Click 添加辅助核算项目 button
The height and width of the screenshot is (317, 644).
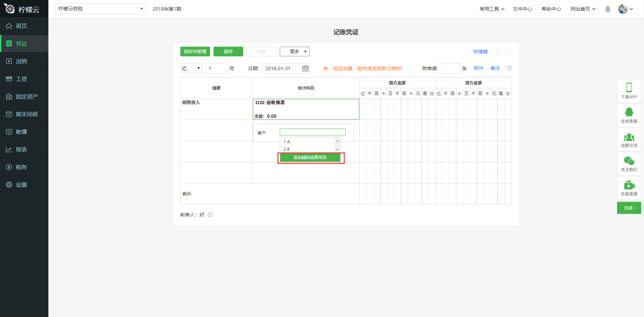(310, 158)
